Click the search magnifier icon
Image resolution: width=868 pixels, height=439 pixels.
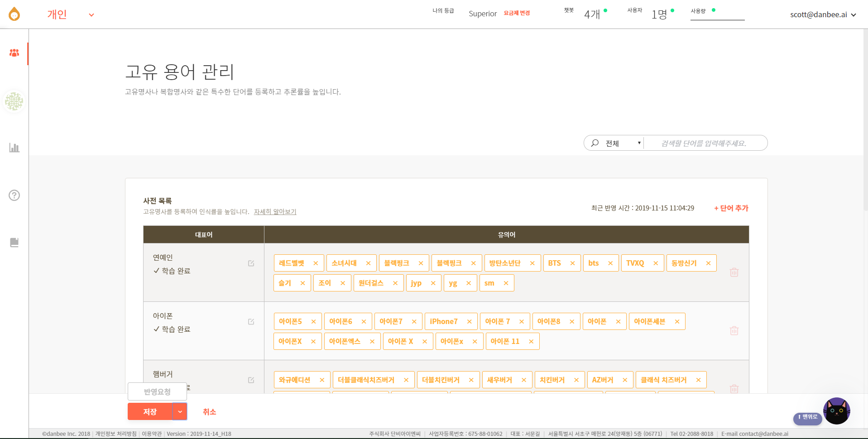click(x=595, y=143)
